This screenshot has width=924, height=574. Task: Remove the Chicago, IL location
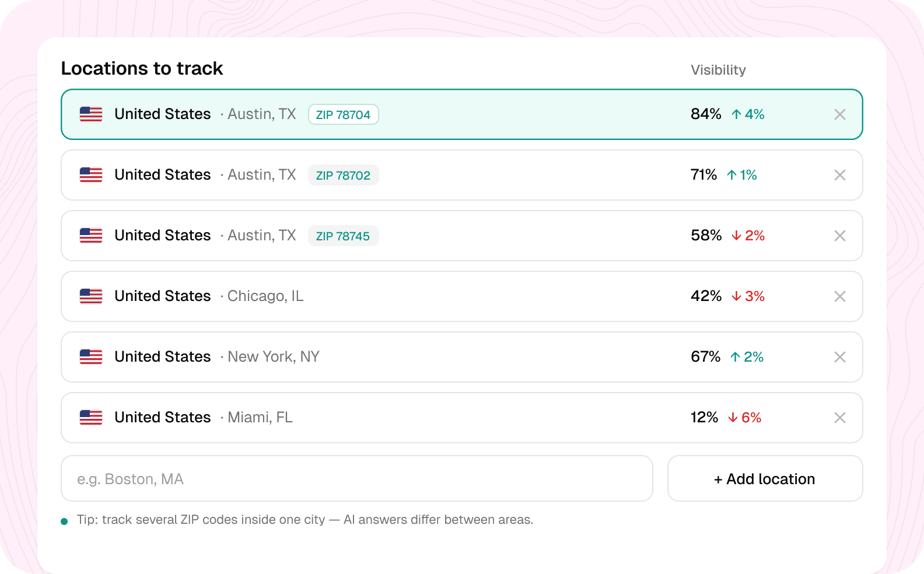tap(839, 296)
